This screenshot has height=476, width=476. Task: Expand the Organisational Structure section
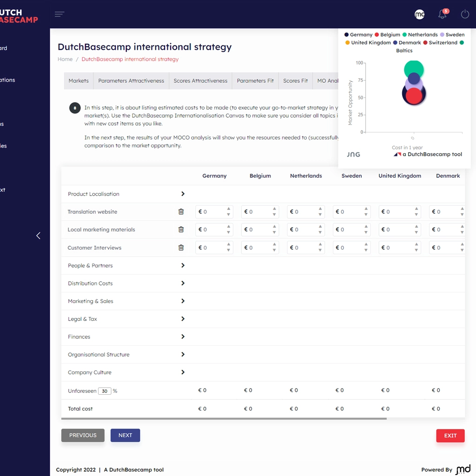point(183,355)
